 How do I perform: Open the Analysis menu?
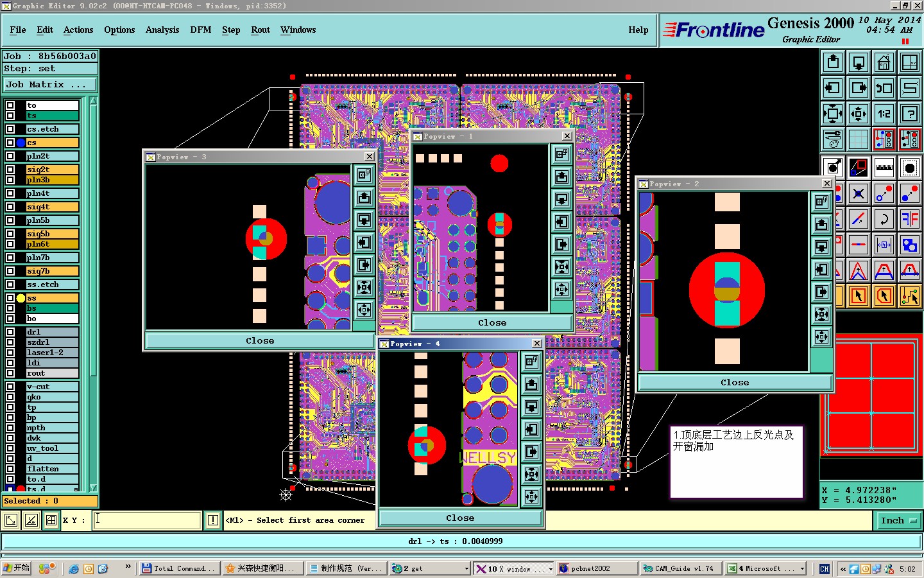coord(162,30)
